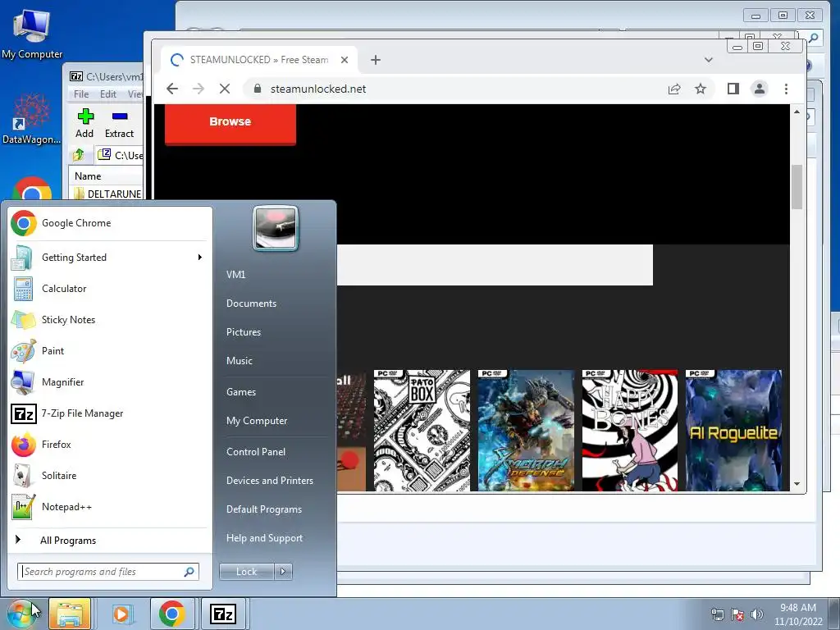
Task: Click the search magnifier icon in Start menu
Action: click(189, 572)
